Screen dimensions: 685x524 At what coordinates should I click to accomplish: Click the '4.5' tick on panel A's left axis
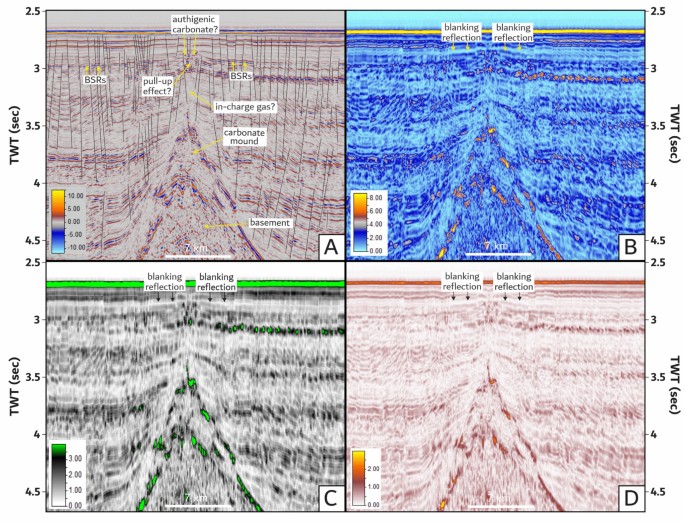[33, 241]
